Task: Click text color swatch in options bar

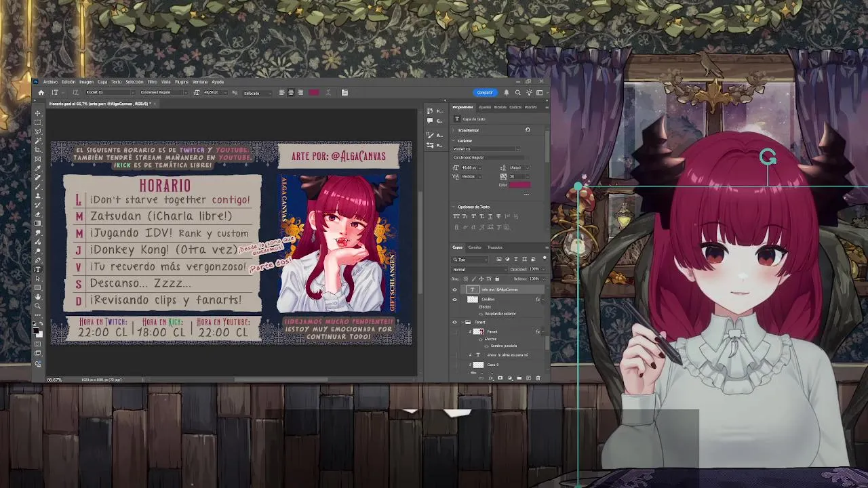Action: tap(313, 92)
